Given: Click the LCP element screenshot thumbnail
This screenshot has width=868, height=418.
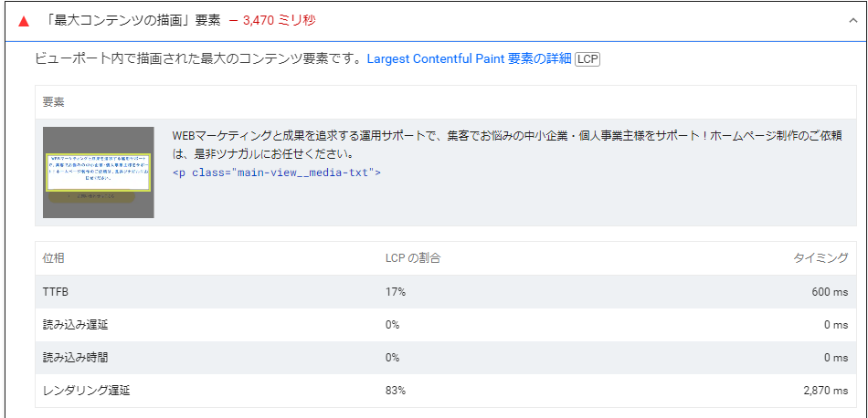Looking at the screenshot, I should click(x=99, y=172).
